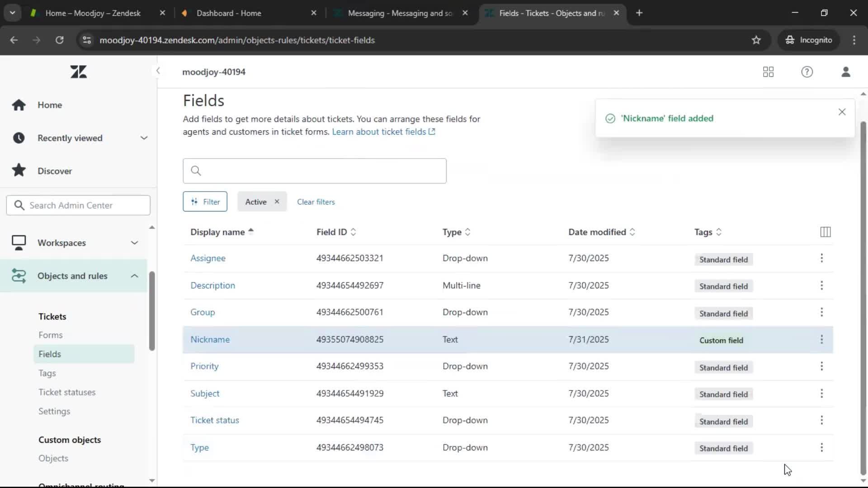Collapse the Objects and rules section
The width and height of the screenshot is (868, 488).
click(134, 276)
